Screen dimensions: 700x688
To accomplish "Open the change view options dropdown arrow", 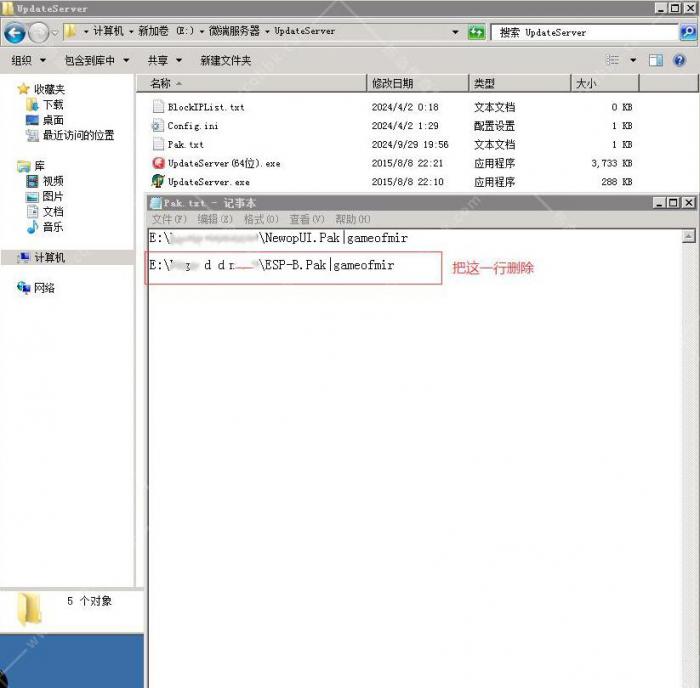I will [x=632, y=60].
